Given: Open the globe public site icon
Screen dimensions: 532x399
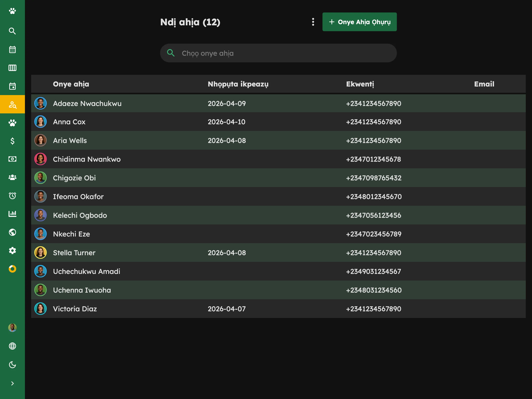Looking at the screenshot, I should [x=12, y=232].
